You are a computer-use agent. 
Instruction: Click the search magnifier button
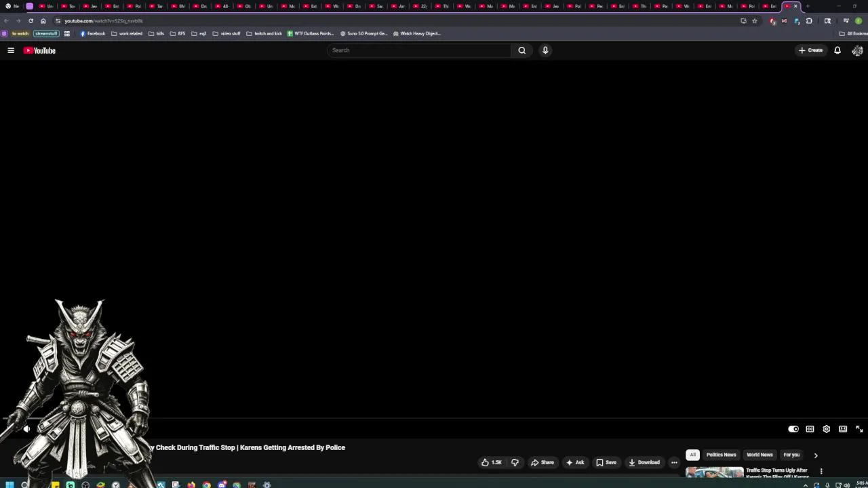click(521, 50)
